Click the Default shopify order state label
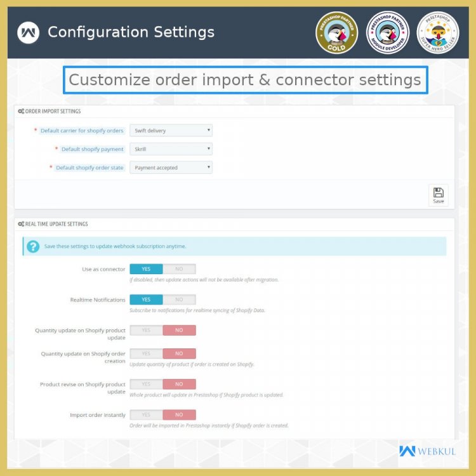Image resolution: width=476 pixels, height=476 pixels. click(x=89, y=168)
